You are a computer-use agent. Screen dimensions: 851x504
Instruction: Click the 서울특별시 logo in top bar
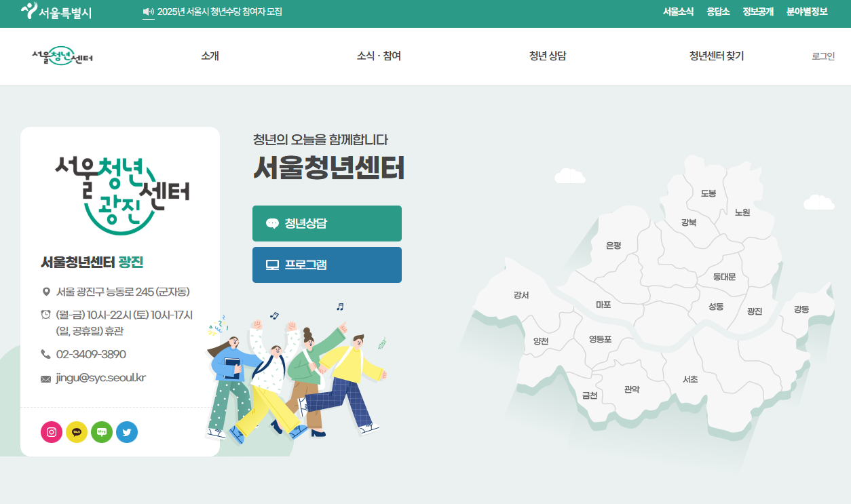pos(56,12)
